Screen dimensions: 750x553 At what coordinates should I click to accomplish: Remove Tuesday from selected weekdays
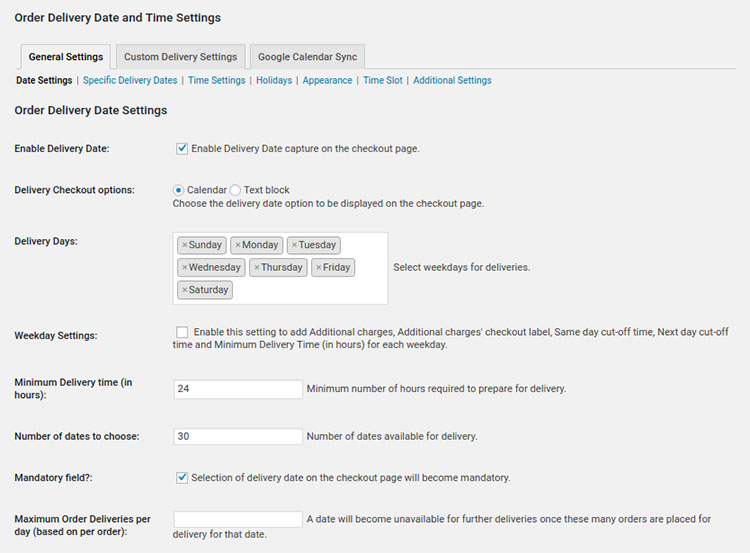pos(294,245)
